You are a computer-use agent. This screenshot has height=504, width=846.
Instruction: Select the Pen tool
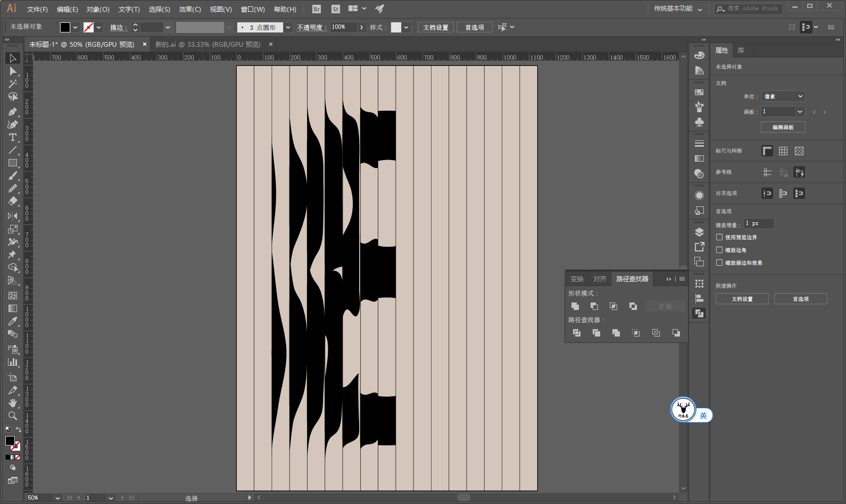point(13,112)
